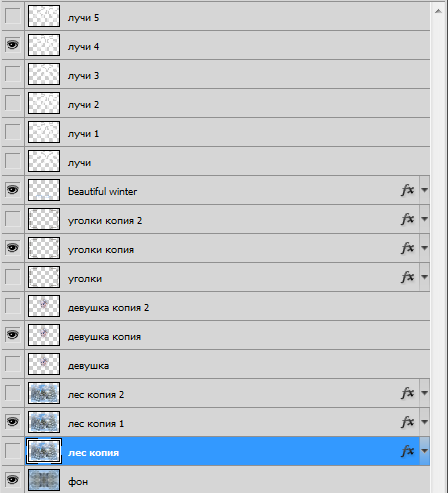Image resolution: width=448 pixels, height=493 pixels.
Task: Expand effects arrow of beautiful winter layer
Action: pyautogui.click(x=424, y=190)
